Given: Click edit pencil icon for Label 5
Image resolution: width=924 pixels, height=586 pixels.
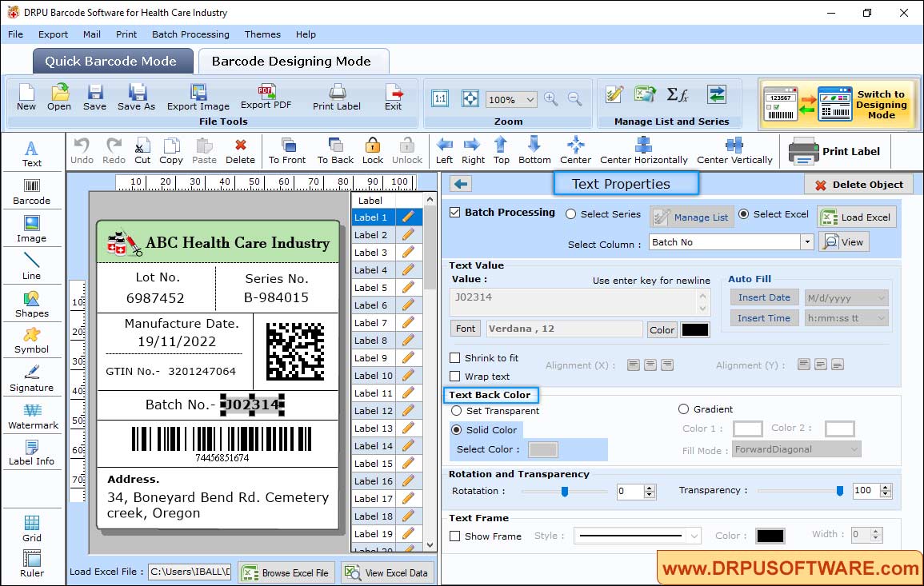Looking at the screenshot, I should coord(408,288).
